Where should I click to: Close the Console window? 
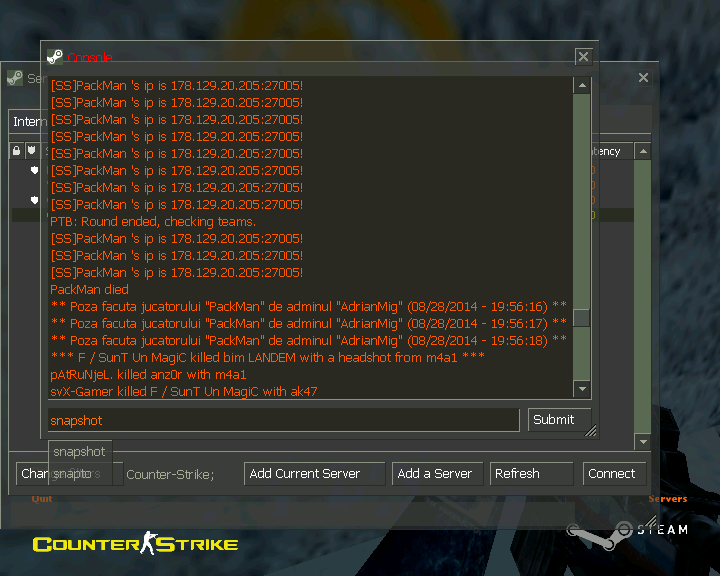pyautogui.click(x=583, y=57)
